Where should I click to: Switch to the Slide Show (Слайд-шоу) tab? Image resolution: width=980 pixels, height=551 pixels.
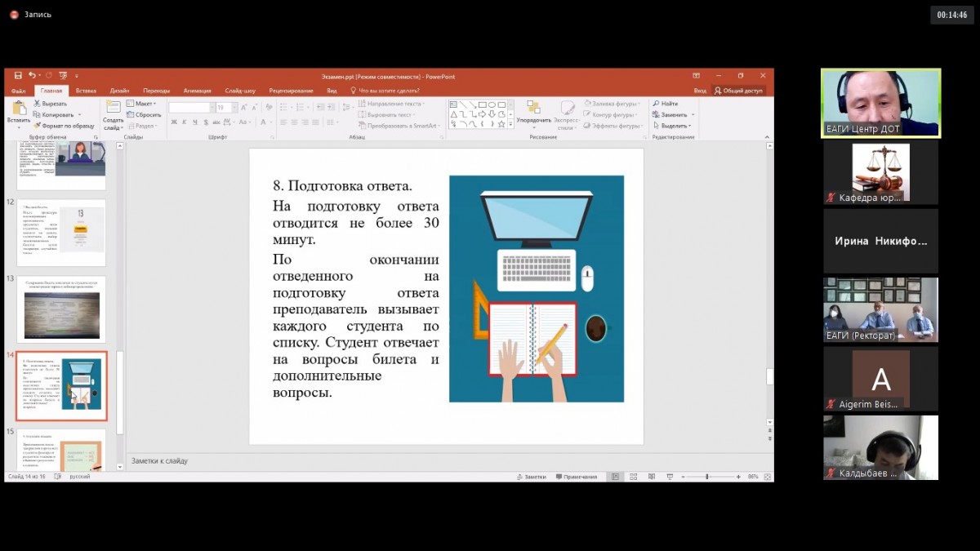(240, 91)
